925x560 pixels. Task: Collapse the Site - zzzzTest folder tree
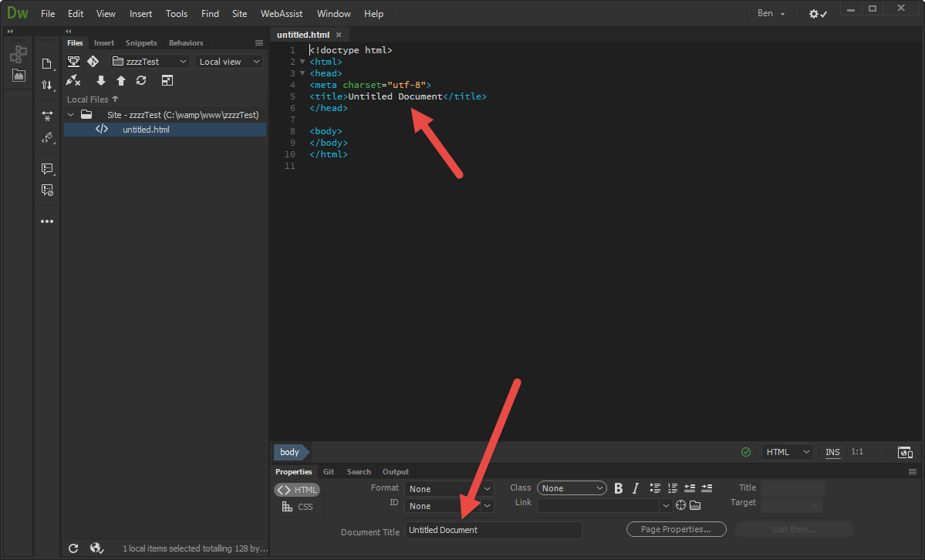(70, 114)
